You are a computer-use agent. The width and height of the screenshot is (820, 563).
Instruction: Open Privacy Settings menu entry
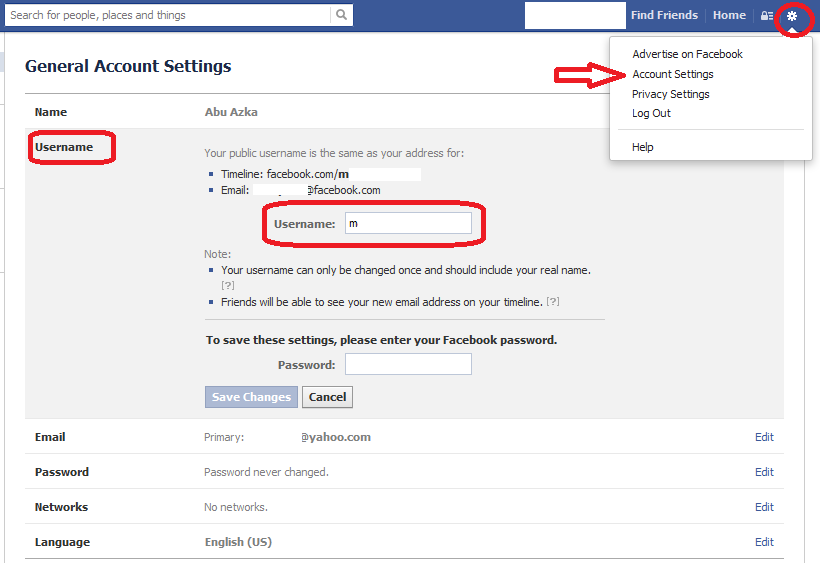pos(670,94)
